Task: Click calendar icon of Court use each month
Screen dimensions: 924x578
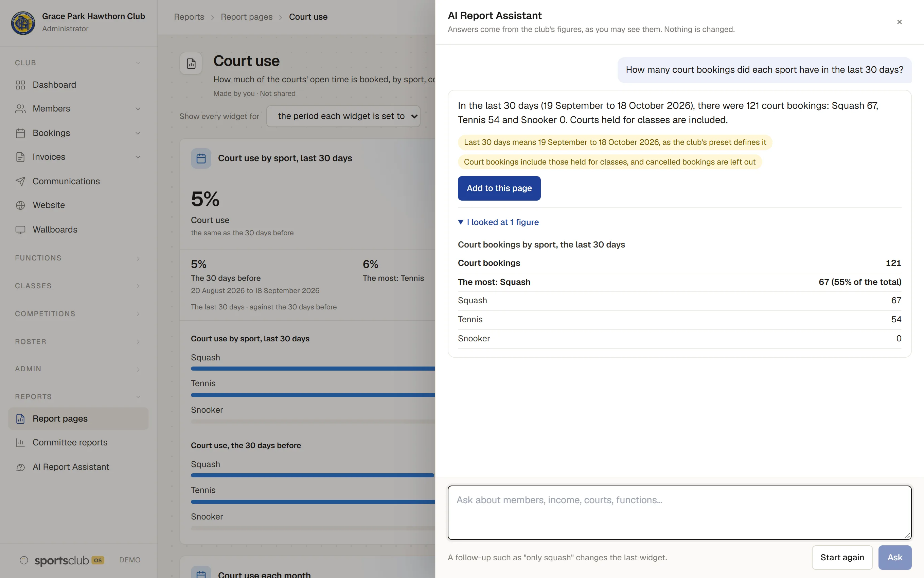Action: coord(201,573)
